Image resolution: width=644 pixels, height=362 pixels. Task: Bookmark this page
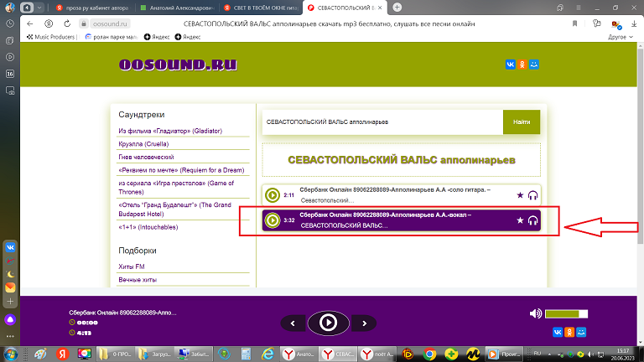(574, 23)
